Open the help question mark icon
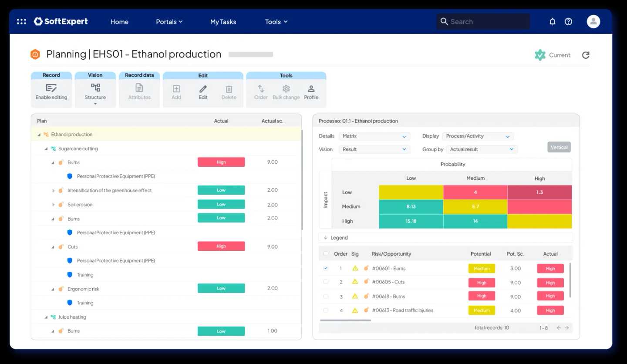The height and width of the screenshot is (364, 627). click(x=568, y=22)
